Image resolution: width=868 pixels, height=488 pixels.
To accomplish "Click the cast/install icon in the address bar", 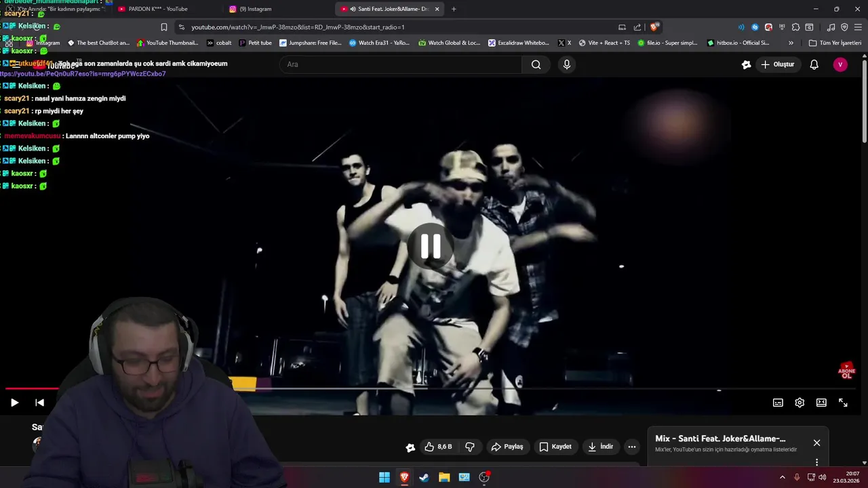I will coord(622,27).
